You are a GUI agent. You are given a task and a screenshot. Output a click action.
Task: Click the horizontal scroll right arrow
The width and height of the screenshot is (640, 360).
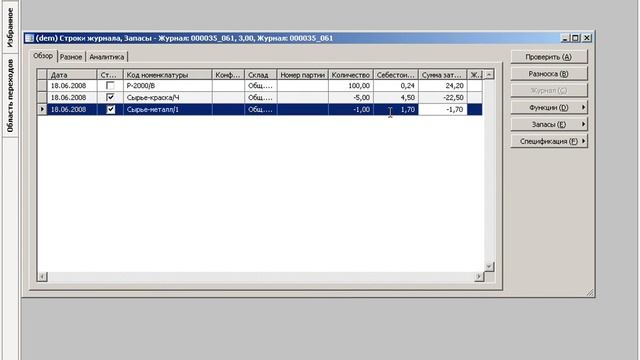click(x=479, y=277)
